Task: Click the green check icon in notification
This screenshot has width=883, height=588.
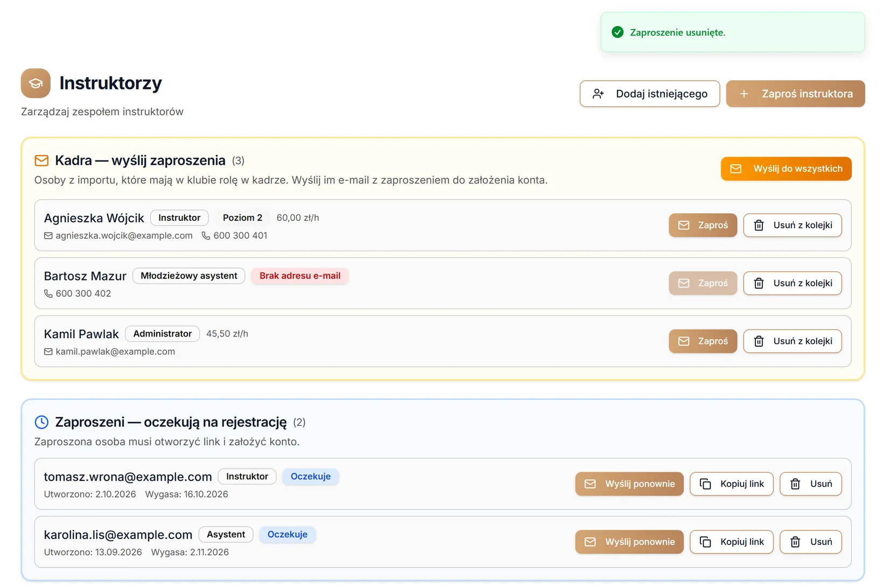Action: click(618, 32)
